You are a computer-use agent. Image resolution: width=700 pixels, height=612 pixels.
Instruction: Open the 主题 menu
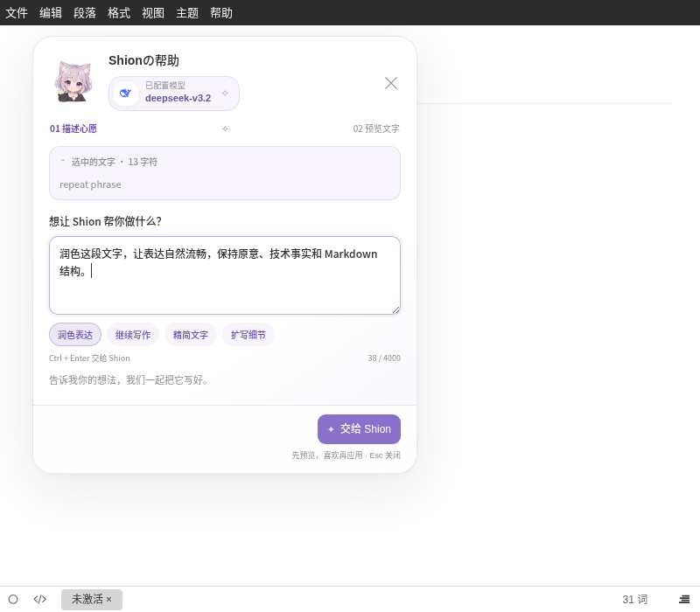pyautogui.click(x=187, y=13)
